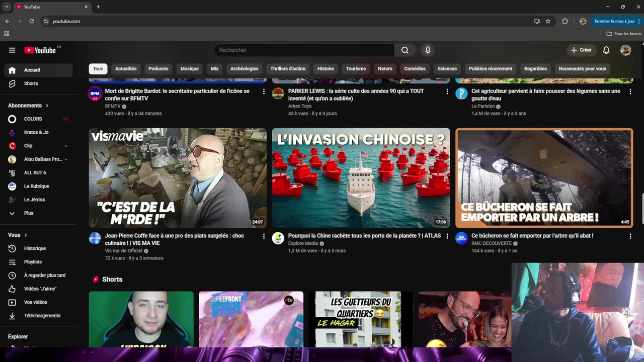This screenshot has width=644, height=362.
Task: Play the L'invasion chinoise thumbnail
Action: [361, 177]
